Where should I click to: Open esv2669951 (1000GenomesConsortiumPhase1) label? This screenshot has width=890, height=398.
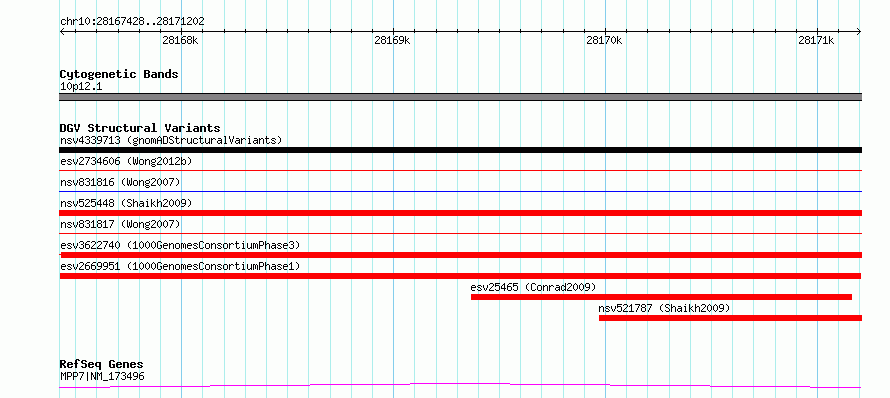click(x=180, y=266)
